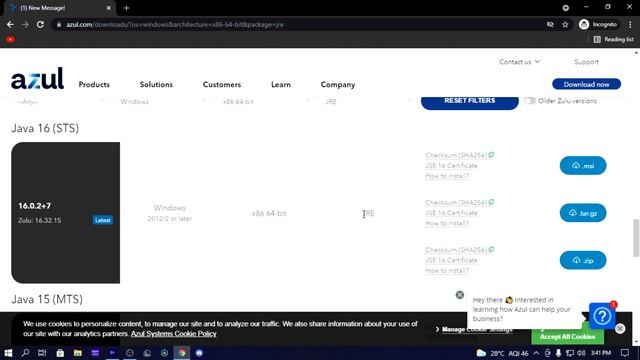Expand the Contact us dropdown

(519, 62)
